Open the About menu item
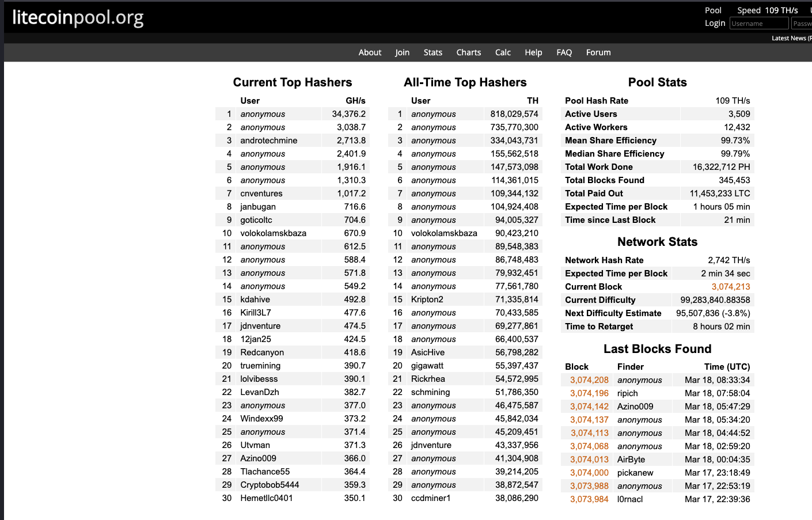 (x=370, y=52)
